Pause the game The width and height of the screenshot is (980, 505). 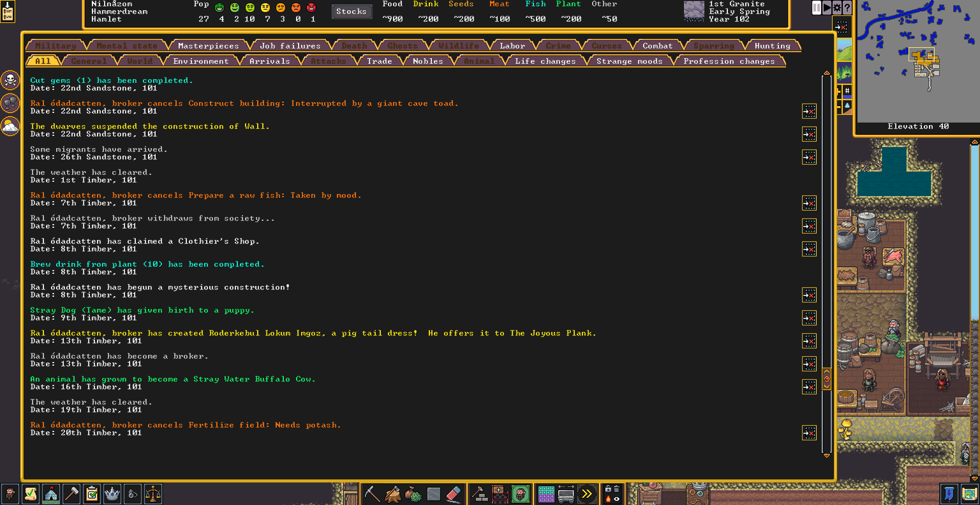817,8
